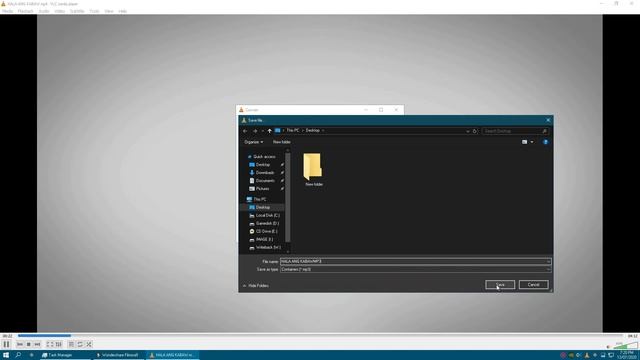Screen dimensions: 640x360
Task: Go up one folder level
Action: tap(269, 131)
